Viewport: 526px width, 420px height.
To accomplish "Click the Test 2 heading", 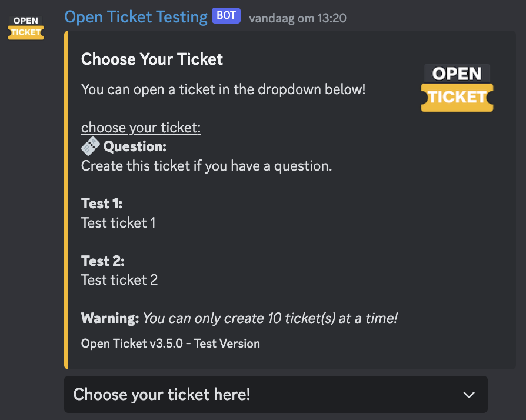I will coord(102,261).
